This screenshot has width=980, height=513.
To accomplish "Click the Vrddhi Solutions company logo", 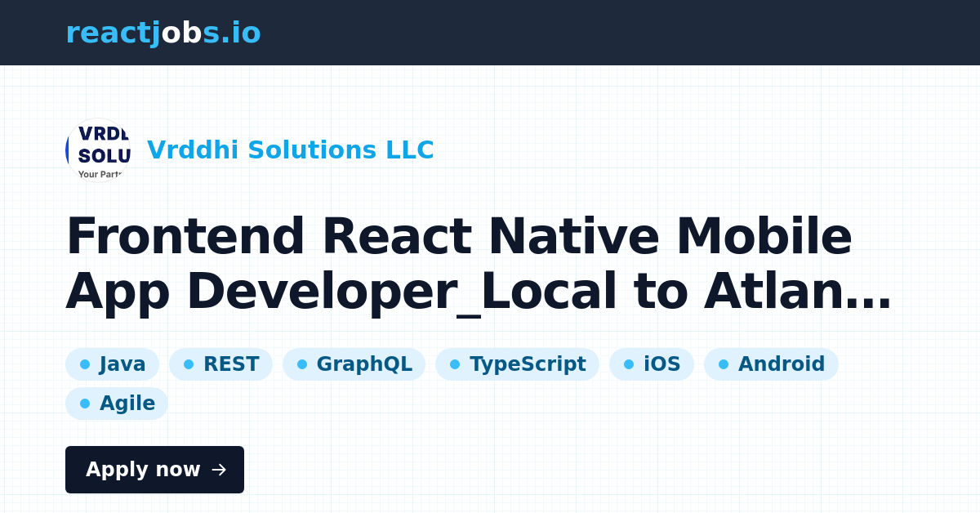I will pyautogui.click(x=98, y=149).
